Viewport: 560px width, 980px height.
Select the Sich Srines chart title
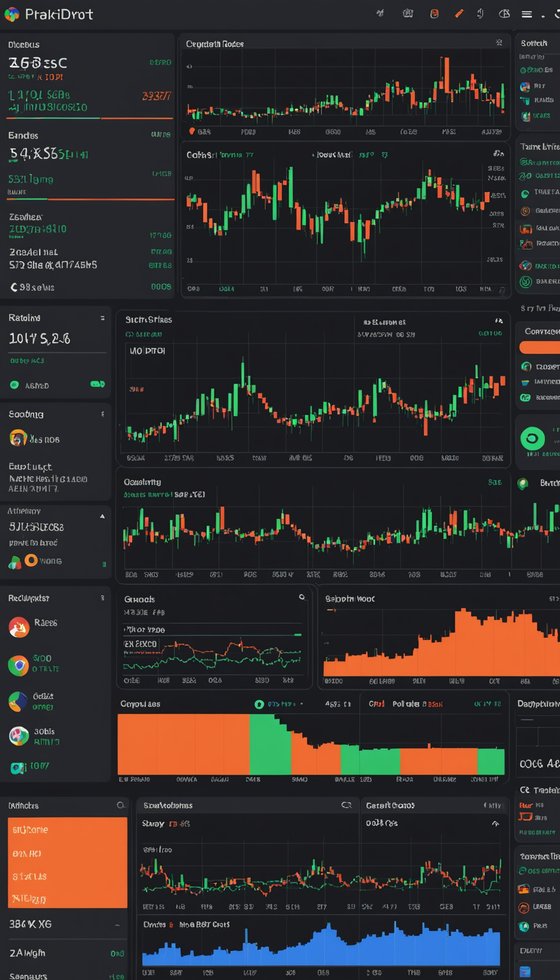pos(149,320)
